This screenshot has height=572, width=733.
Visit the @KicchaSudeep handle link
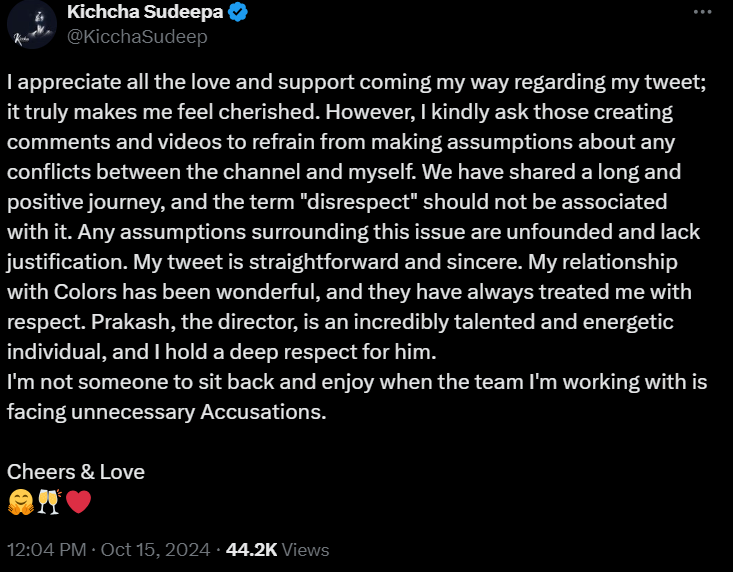click(137, 36)
